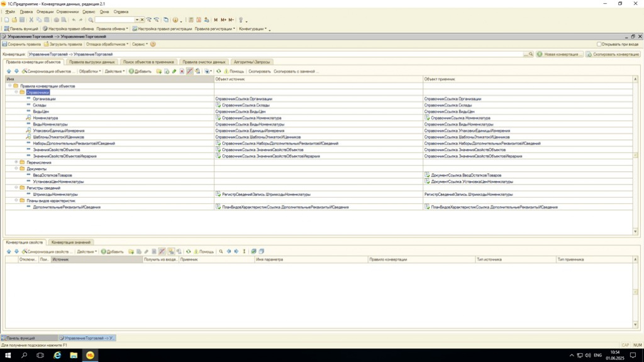Image resolution: width=644 pixels, height=362 pixels.
Task: Collapse the Документы folder
Action: 16,169
